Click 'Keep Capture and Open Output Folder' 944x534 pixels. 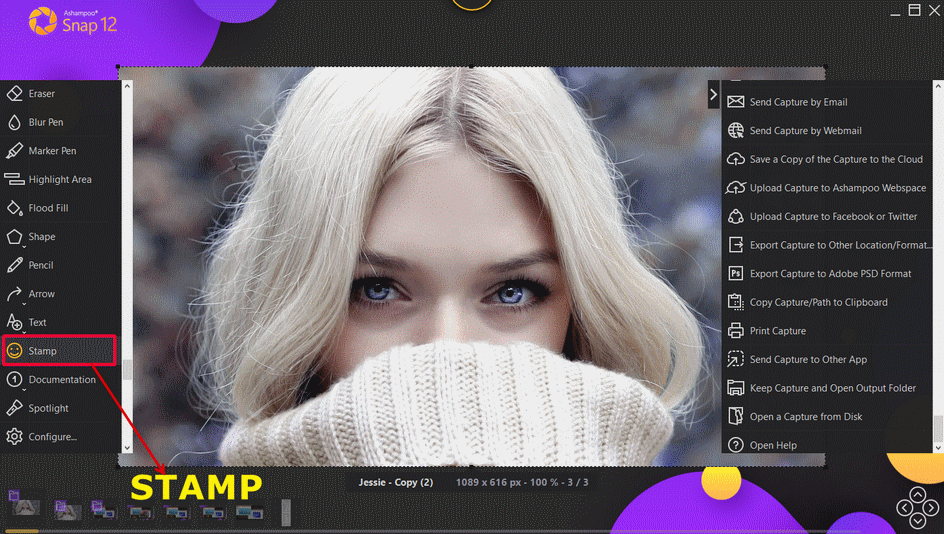(833, 388)
